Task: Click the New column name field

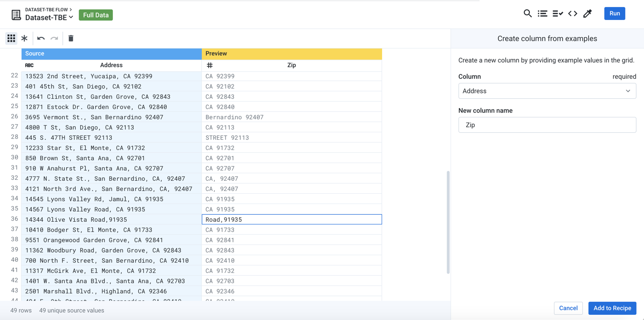Action: tap(547, 125)
